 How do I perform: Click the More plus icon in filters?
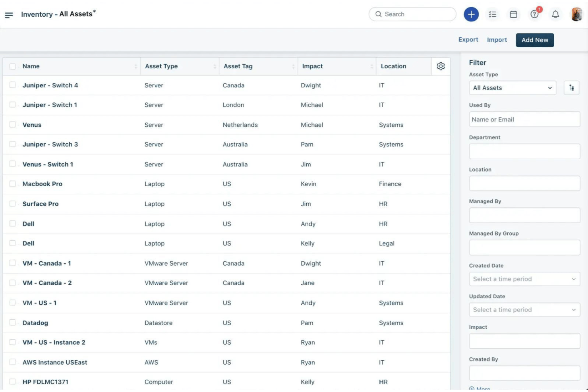[472, 389]
